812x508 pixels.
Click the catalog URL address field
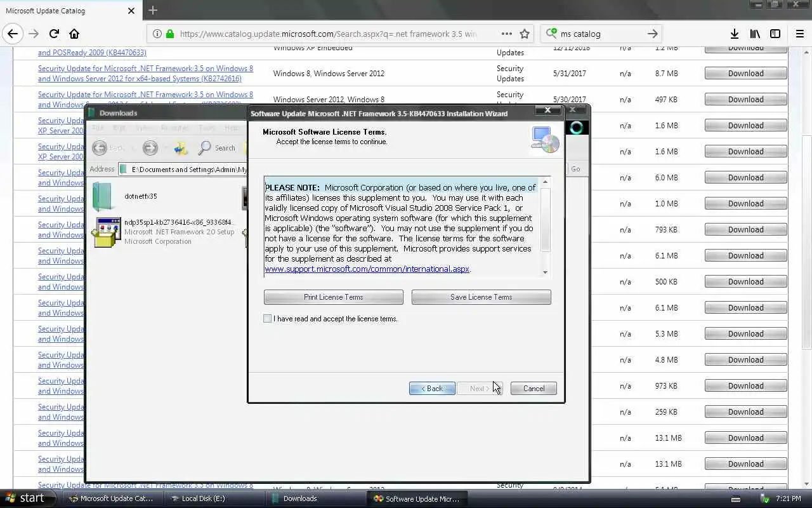[328, 34]
